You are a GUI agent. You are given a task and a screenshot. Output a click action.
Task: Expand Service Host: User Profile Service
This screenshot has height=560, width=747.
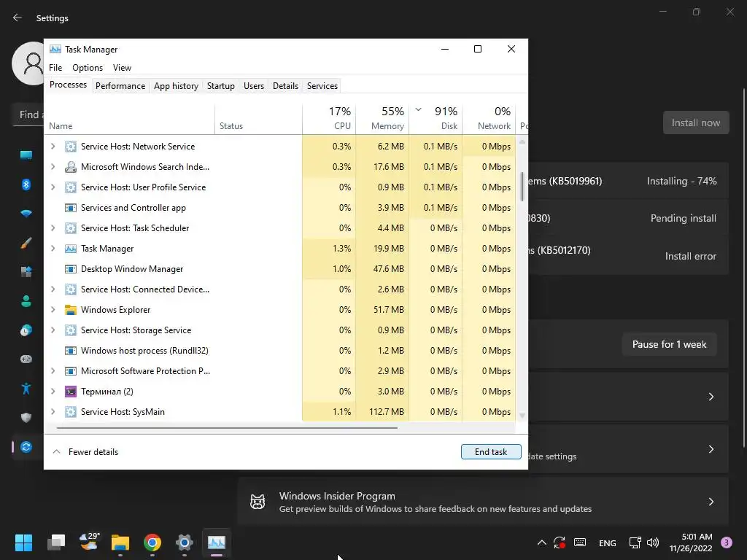coord(53,187)
